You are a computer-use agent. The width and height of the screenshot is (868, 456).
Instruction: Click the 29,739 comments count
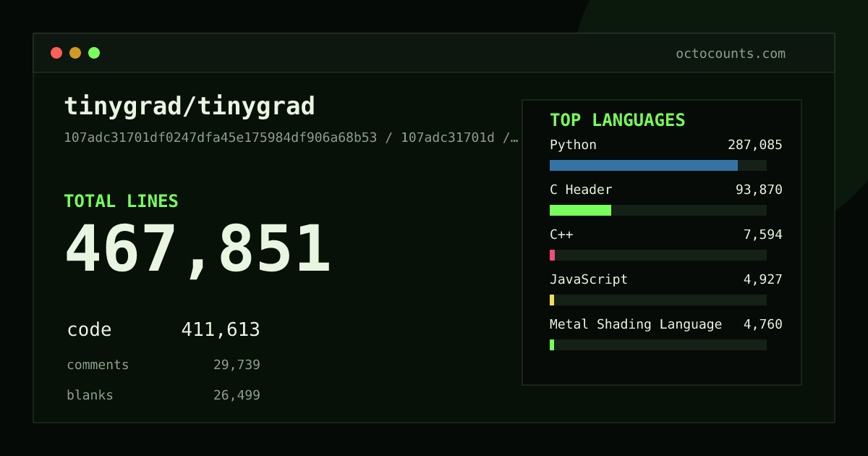point(237,365)
